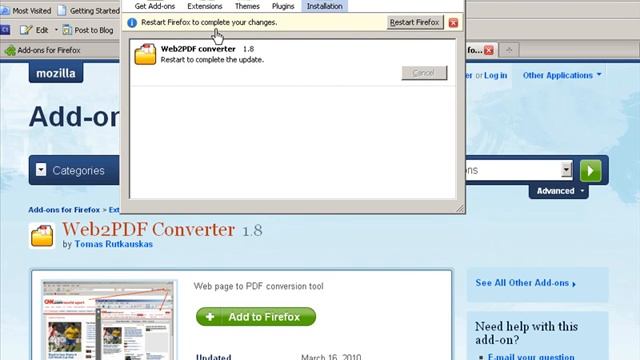
Task: Click the green Add to Firefox button
Action: point(256,317)
